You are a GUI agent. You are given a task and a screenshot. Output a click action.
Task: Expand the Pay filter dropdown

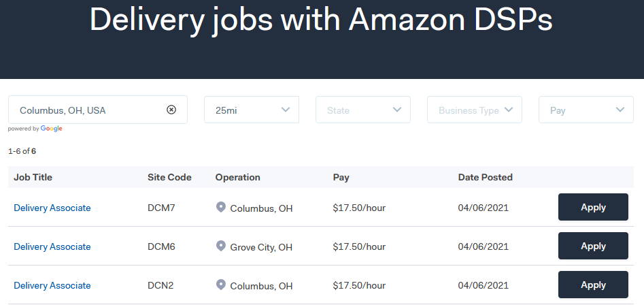[586, 110]
